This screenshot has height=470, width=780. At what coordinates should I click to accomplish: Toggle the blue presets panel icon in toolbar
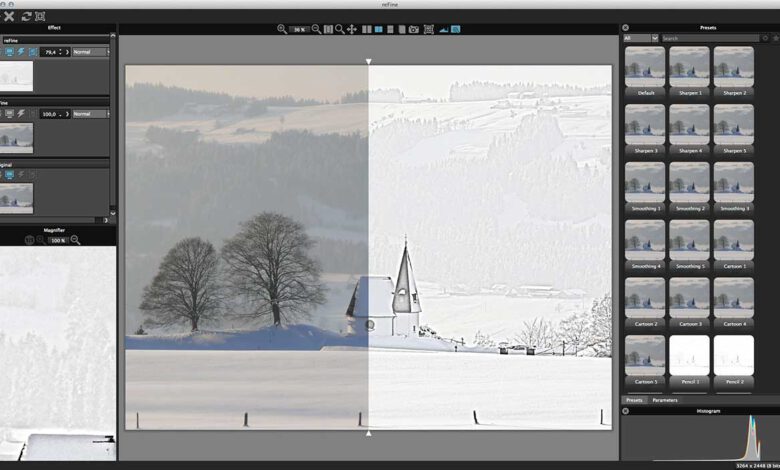click(455, 29)
